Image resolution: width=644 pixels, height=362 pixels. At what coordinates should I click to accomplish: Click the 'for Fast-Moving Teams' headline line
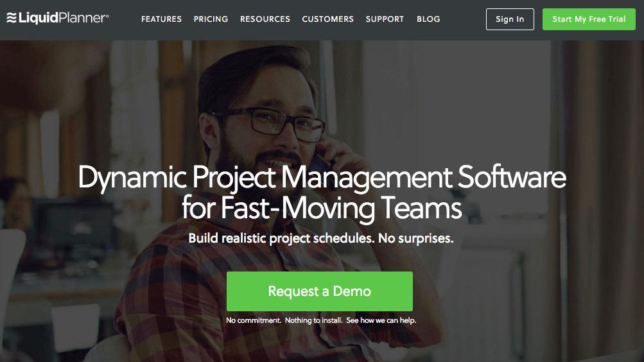pyautogui.click(x=322, y=208)
